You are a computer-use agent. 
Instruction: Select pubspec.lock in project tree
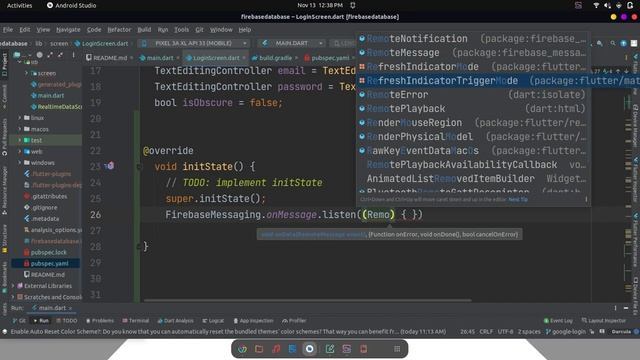[x=48, y=252]
